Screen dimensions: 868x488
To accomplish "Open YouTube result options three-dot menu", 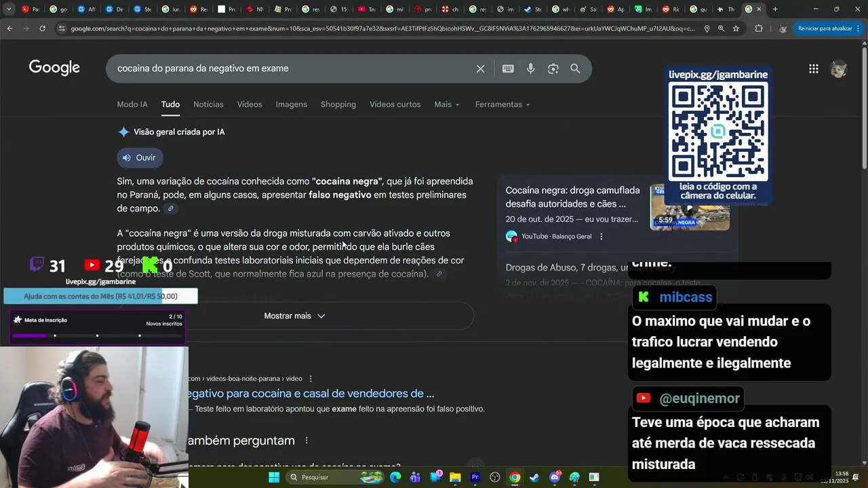I will click(x=601, y=237).
